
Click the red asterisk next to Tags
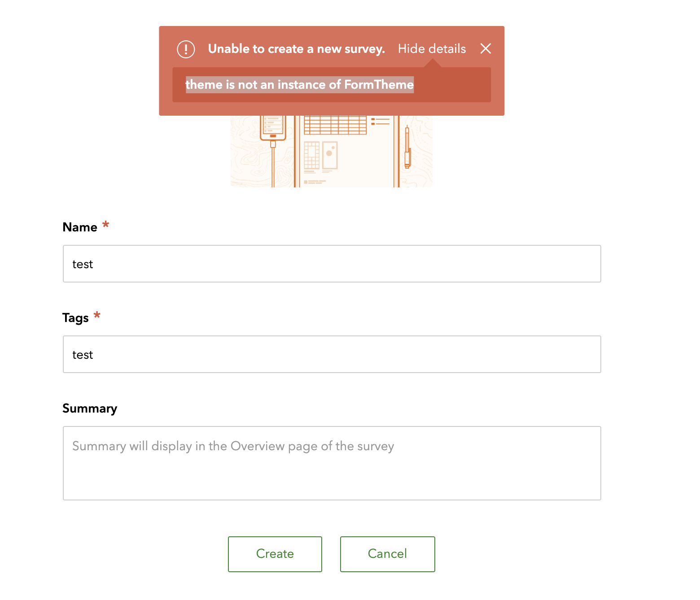[97, 316]
